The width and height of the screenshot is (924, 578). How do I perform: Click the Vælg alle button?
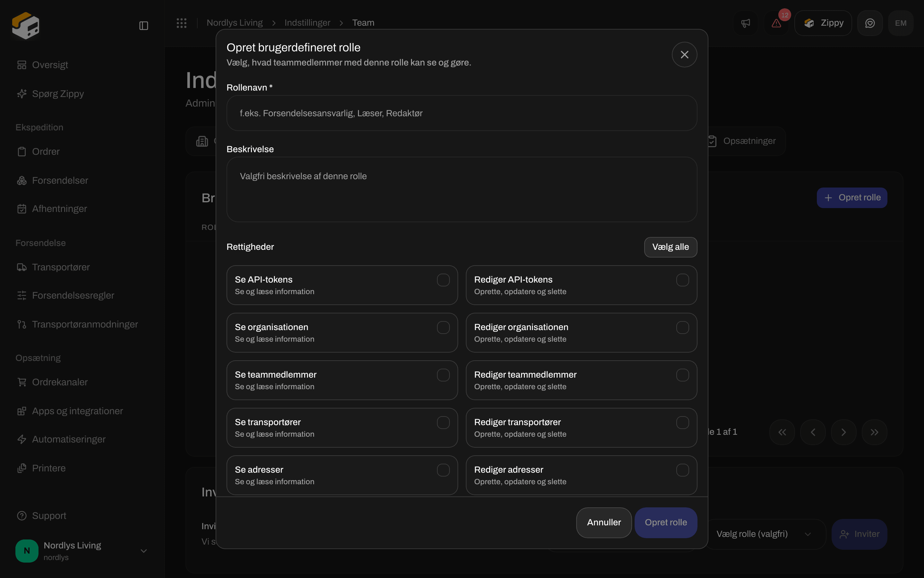point(671,247)
